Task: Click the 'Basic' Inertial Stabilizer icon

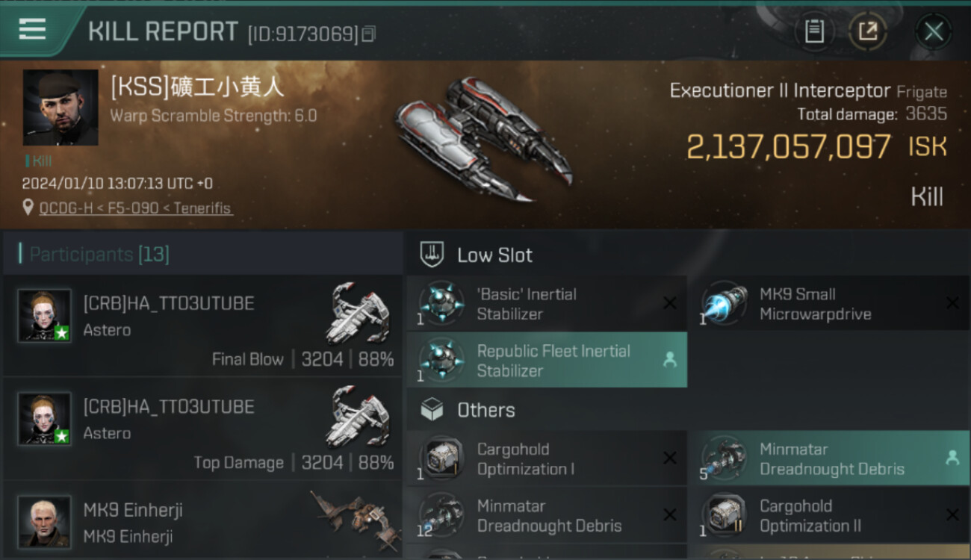Action: pos(441,304)
